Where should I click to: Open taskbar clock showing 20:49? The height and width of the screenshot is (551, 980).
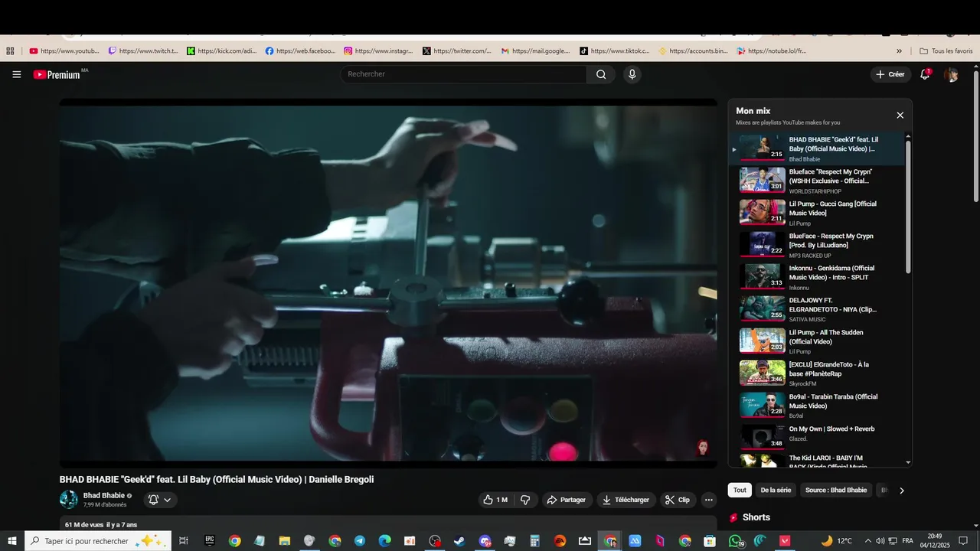point(935,541)
